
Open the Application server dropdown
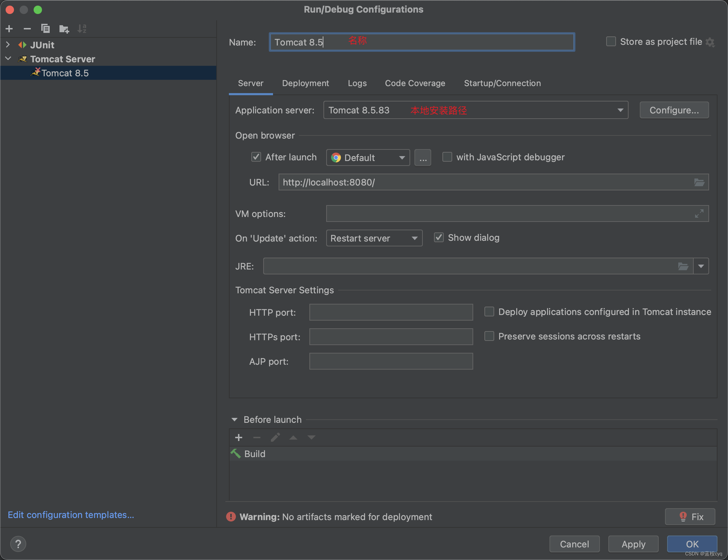click(x=476, y=110)
